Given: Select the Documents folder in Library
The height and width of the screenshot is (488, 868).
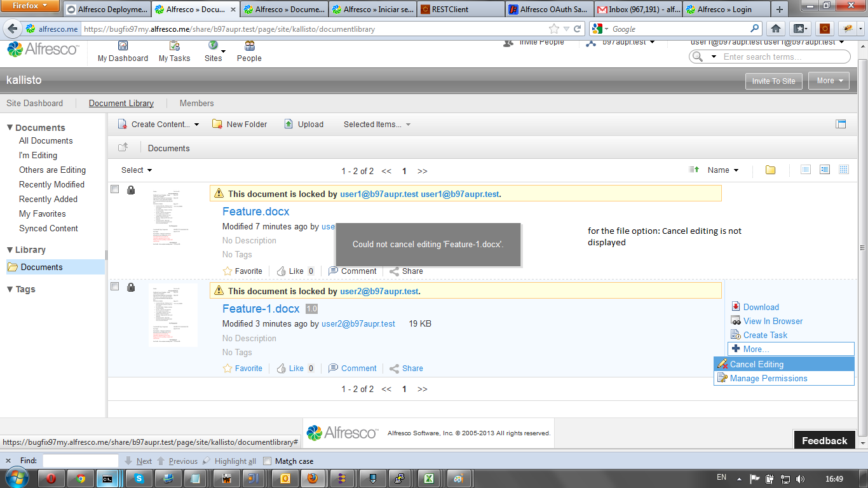Looking at the screenshot, I should pos(55,267).
